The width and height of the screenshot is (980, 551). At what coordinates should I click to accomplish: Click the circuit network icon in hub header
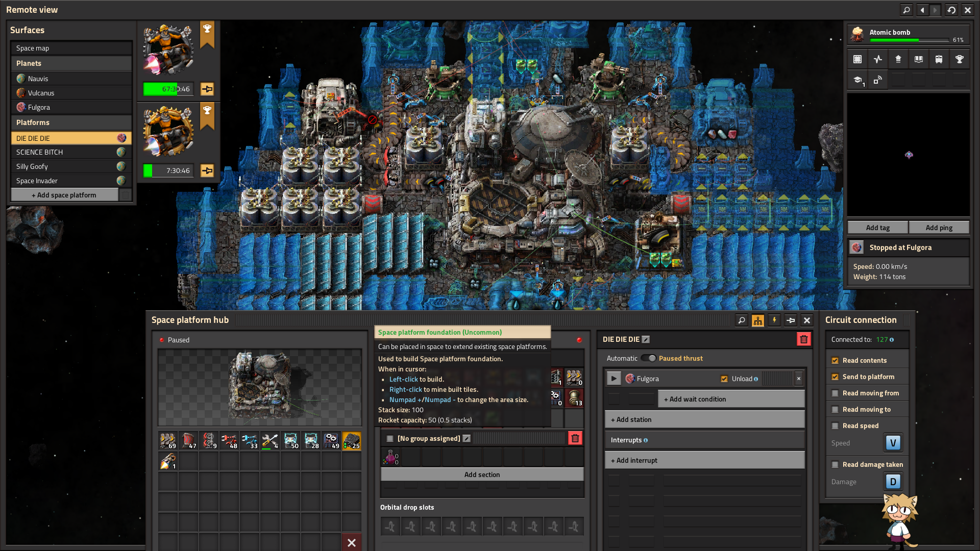[758, 320]
